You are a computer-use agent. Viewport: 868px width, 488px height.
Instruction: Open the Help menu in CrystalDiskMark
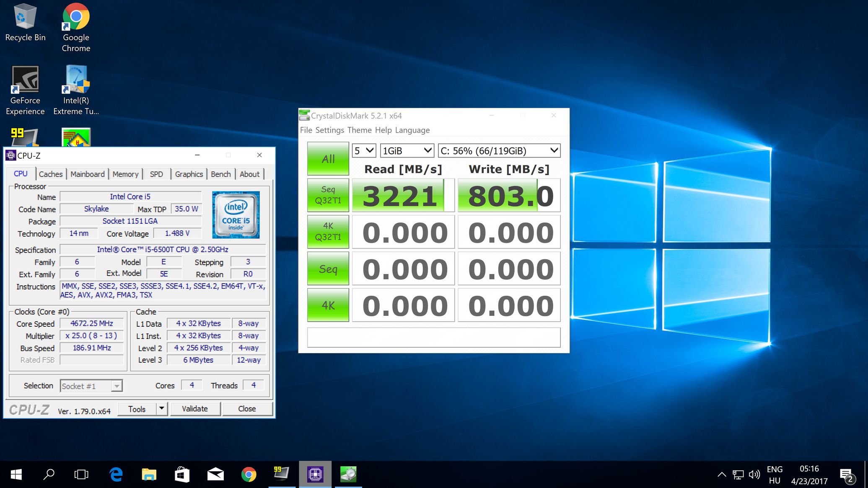point(383,130)
